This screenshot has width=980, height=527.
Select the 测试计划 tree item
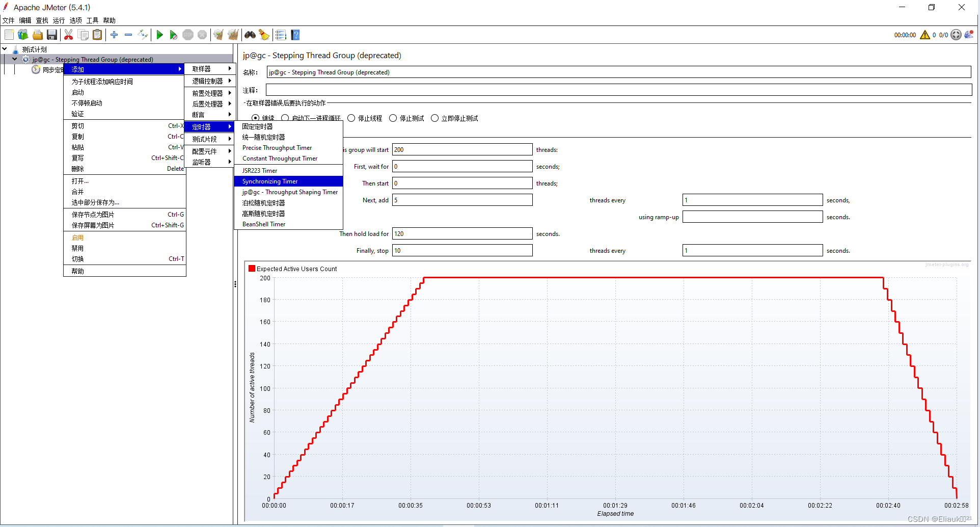tap(34, 49)
